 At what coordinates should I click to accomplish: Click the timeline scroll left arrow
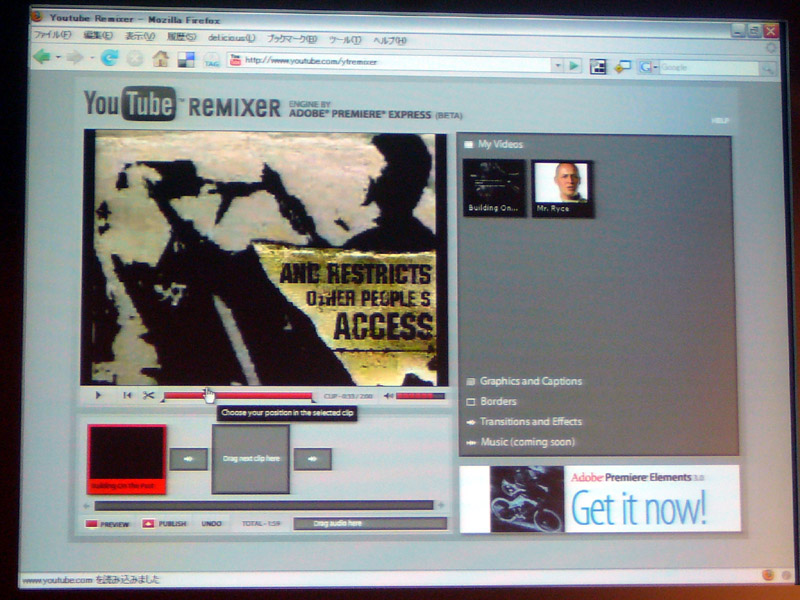click(x=86, y=506)
